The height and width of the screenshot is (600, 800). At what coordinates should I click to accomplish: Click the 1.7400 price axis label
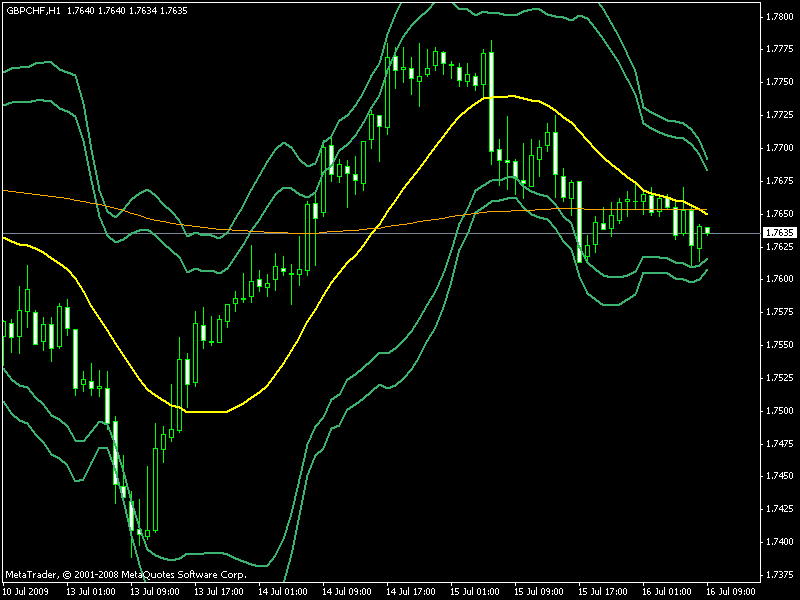coord(780,542)
